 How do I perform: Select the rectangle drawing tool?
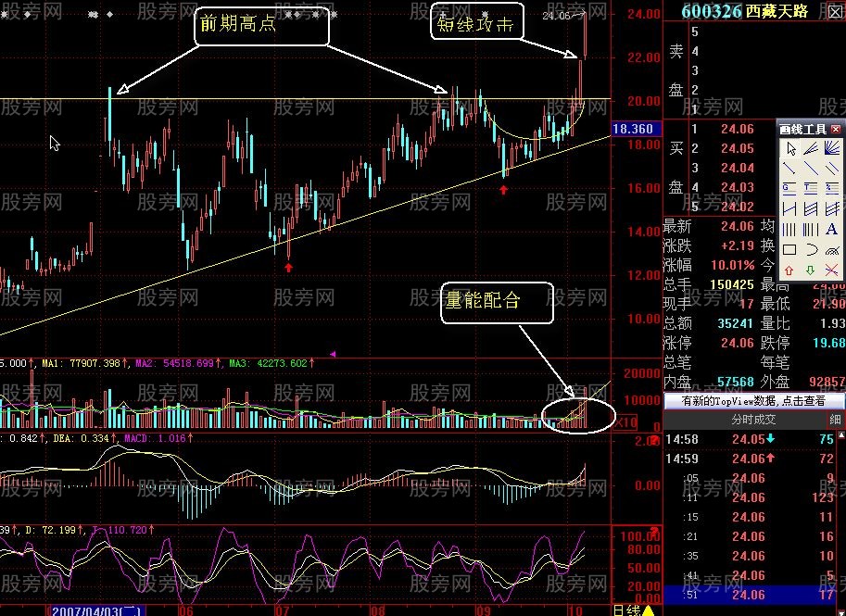[791, 248]
